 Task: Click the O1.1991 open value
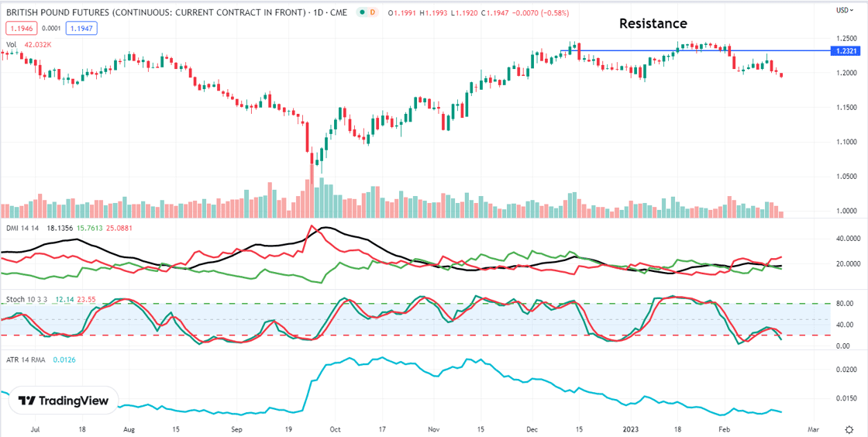[402, 12]
